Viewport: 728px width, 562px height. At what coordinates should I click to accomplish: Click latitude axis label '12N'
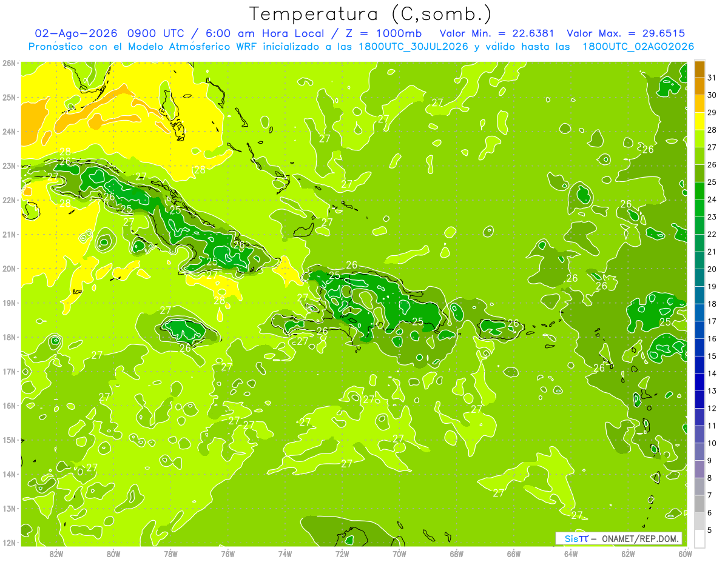[9, 543]
